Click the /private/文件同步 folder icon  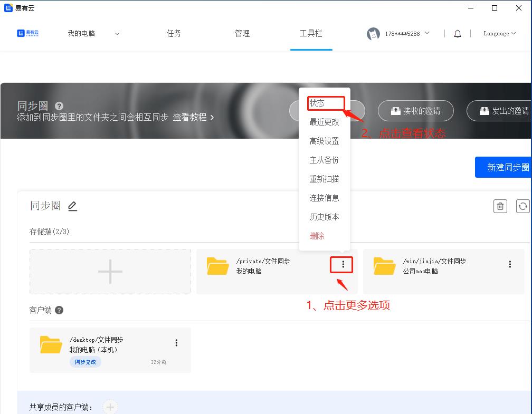[x=218, y=266]
